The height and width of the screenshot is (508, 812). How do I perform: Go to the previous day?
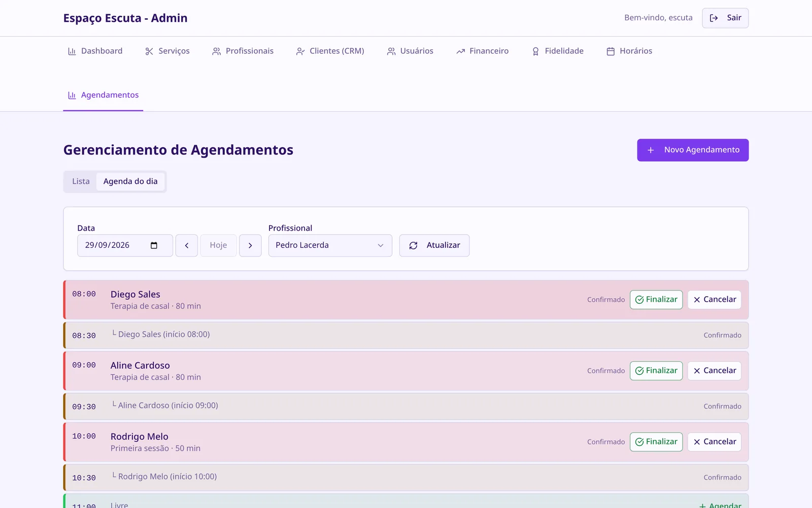click(x=187, y=245)
